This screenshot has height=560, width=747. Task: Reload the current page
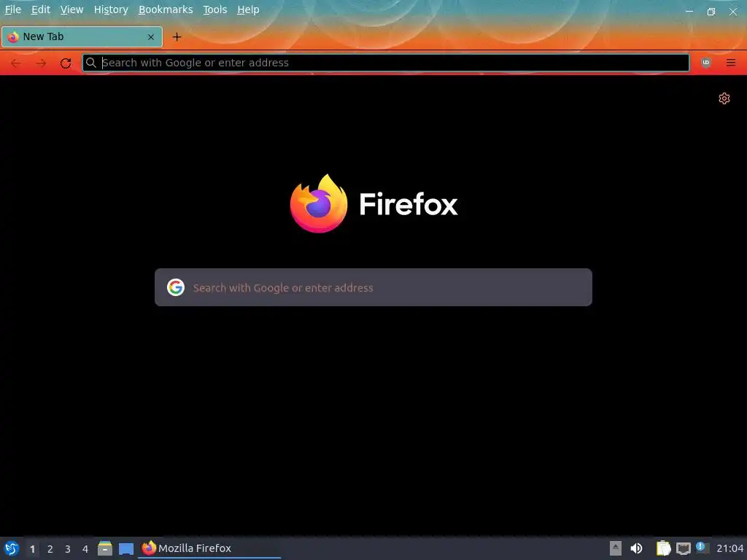66,63
